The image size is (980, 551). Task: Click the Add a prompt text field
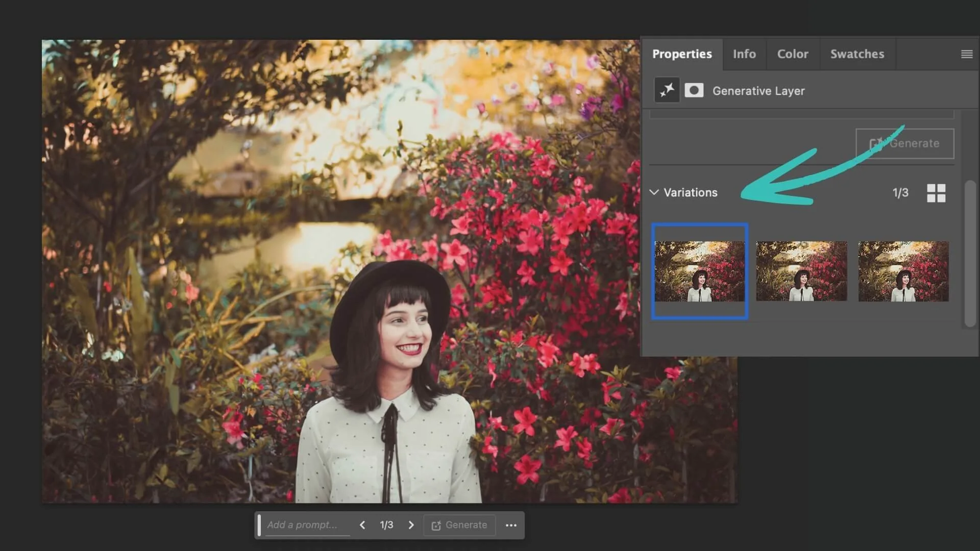306,525
